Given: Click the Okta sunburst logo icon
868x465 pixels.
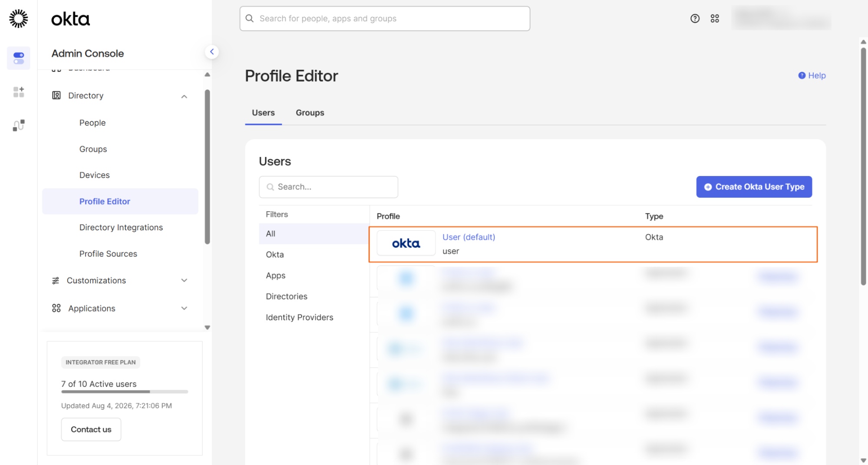Looking at the screenshot, I should click(x=19, y=19).
